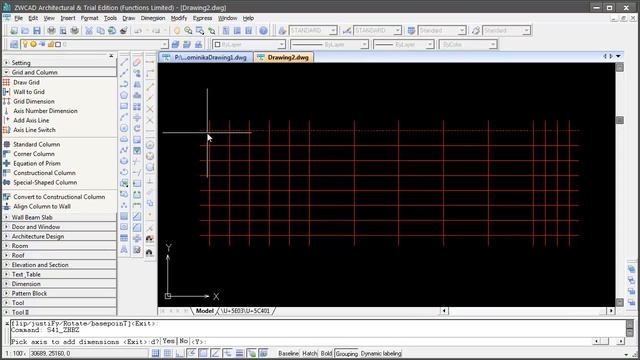This screenshot has width=640, height=360.
Task: Open the lineweight ByLayer dropdown
Action: point(429,44)
